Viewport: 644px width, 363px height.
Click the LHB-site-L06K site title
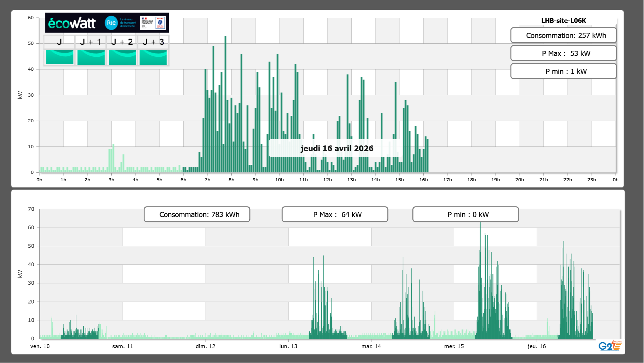[563, 21]
